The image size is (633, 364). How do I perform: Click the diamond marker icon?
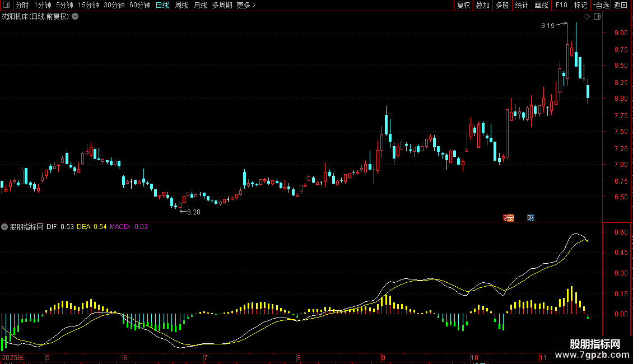(x=587, y=17)
